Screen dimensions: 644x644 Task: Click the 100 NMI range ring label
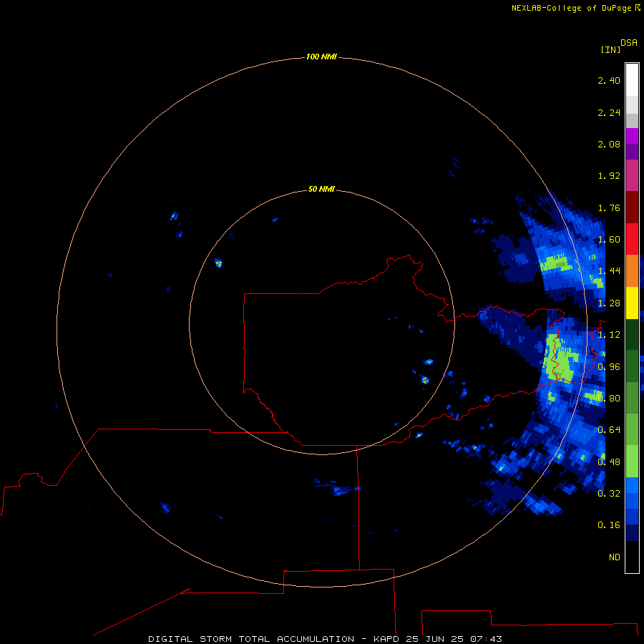pyautogui.click(x=321, y=57)
